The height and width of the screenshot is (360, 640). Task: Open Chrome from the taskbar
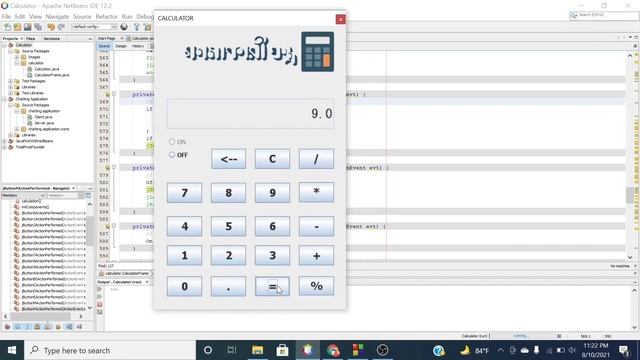click(333, 350)
